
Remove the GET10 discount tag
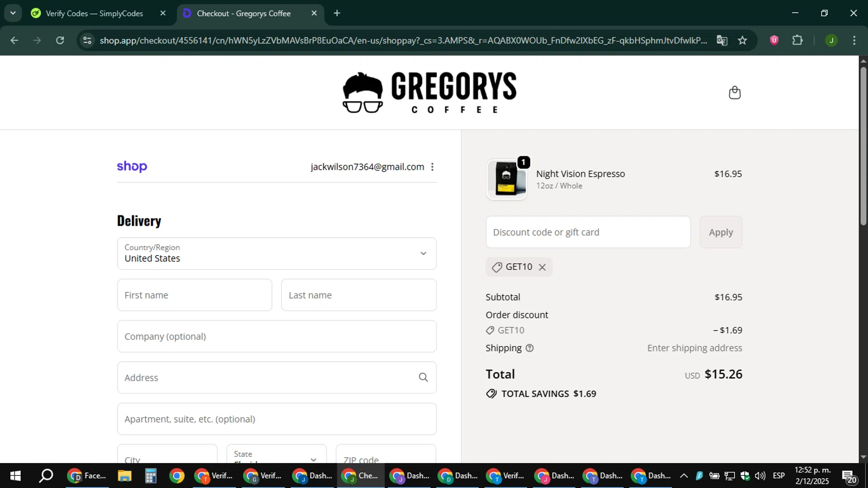(542, 267)
